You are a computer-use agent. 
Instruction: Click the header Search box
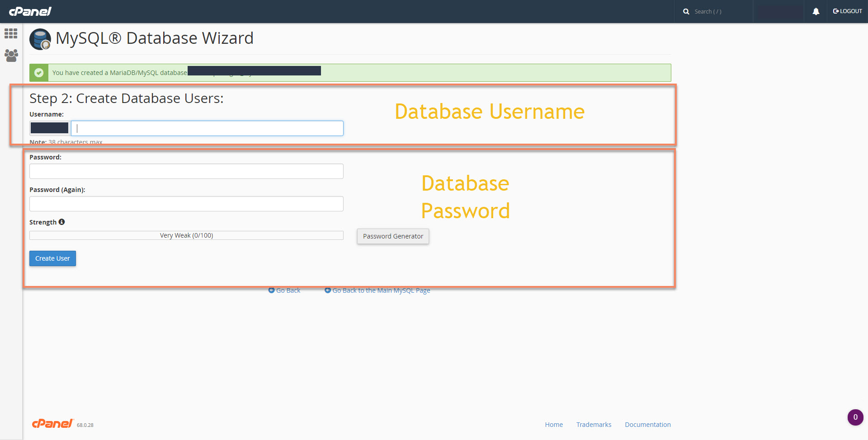719,11
